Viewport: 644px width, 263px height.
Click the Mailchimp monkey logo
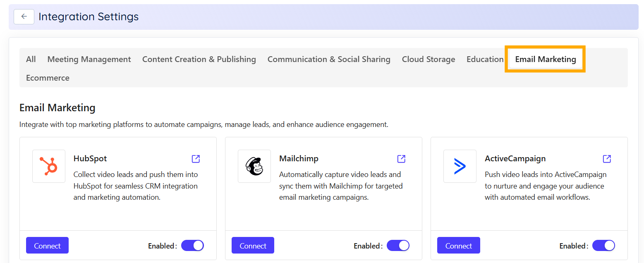(x=254, y=166)
